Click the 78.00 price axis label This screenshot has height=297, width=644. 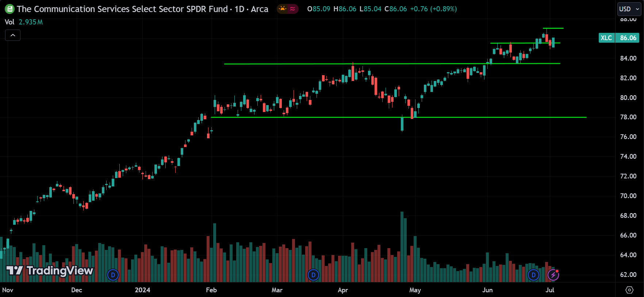point(628,117)
